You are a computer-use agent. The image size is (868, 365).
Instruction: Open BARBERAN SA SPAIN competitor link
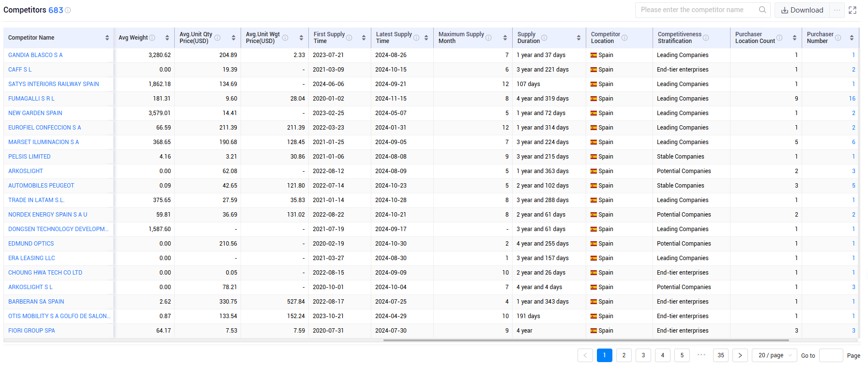pos(36,302)
